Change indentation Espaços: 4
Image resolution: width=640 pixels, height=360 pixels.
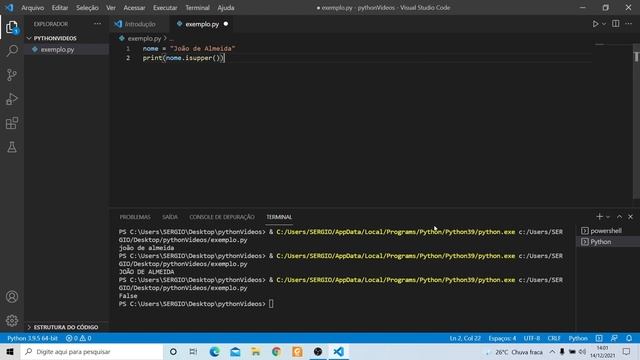[x=502, y=338]
